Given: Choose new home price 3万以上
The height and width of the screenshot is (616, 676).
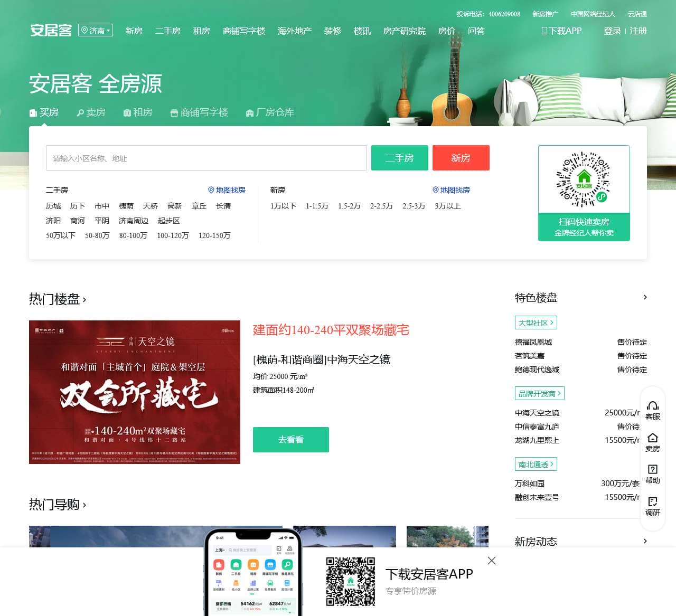Looking at the screenshot, I should click(x=448, y=206).
